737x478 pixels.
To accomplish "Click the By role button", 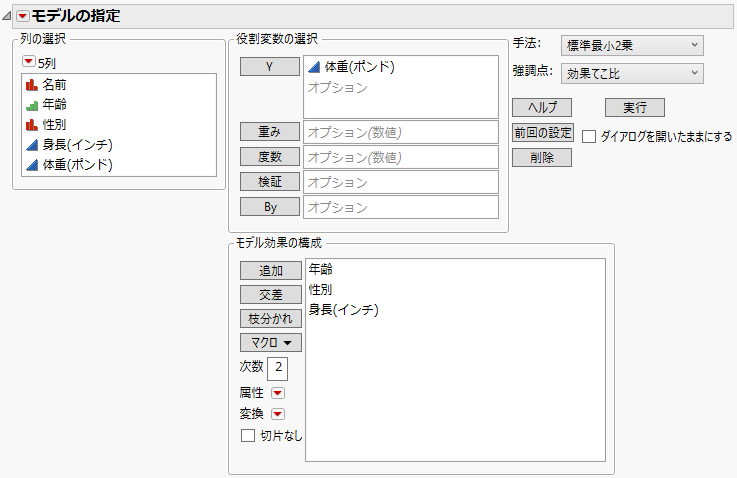I will click(270, 207).
